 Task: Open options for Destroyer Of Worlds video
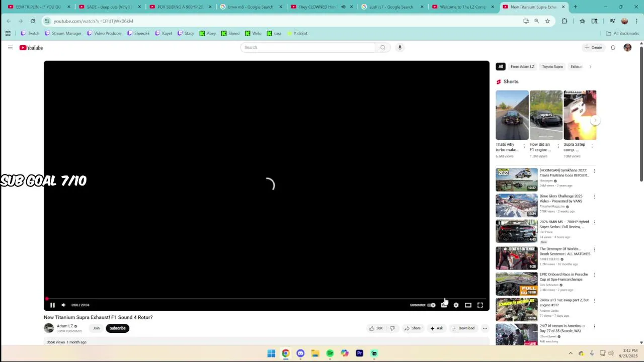(x=594, y=249)
